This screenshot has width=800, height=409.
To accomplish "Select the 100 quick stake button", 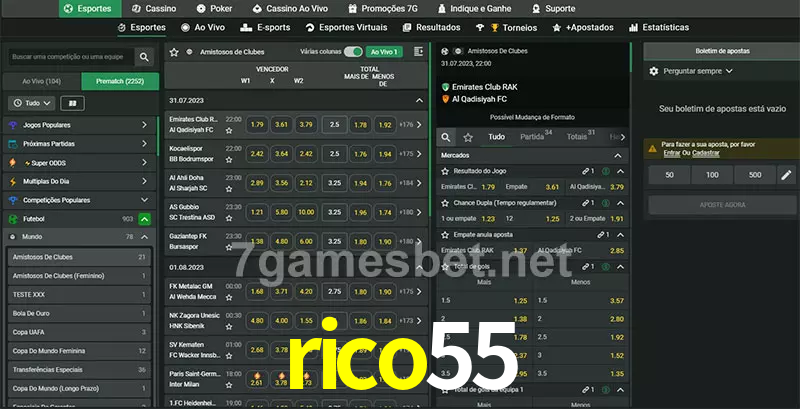I will (x=711, y=175).
